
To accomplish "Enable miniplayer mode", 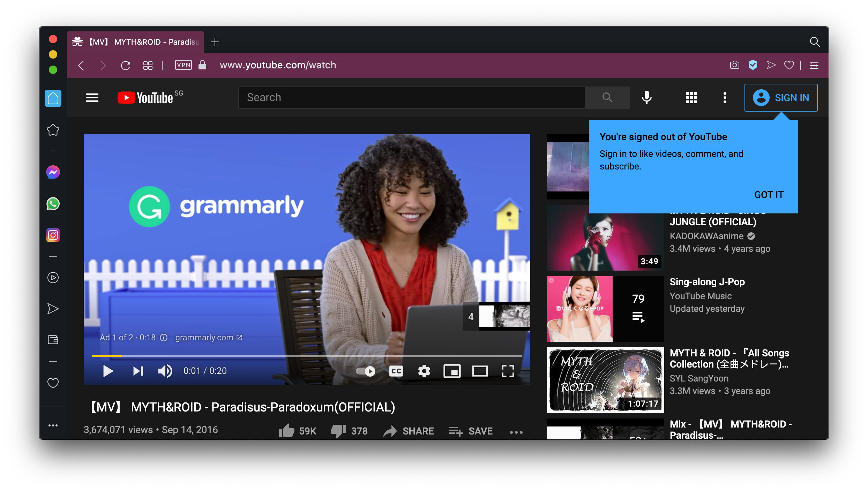I will [x=452, y=371].
